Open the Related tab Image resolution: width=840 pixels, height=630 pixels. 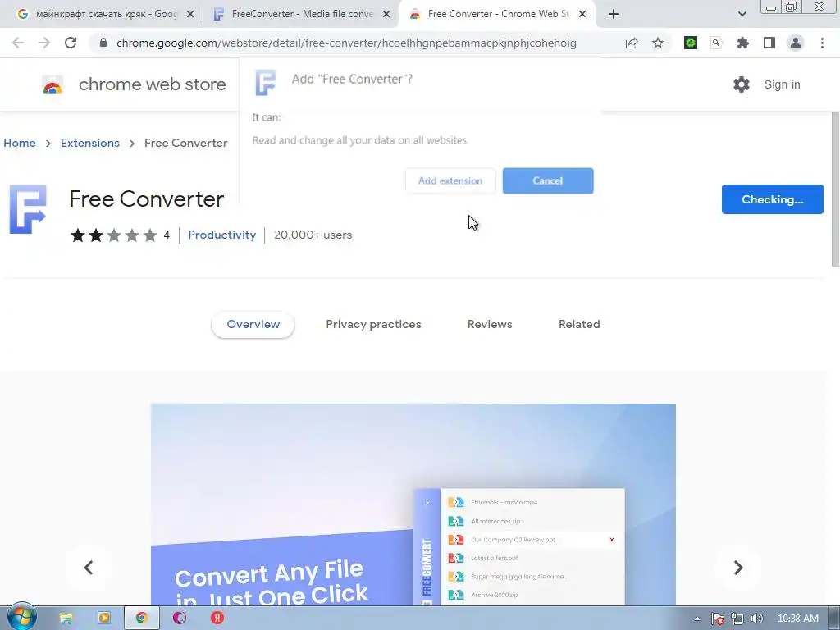point(579,324)
